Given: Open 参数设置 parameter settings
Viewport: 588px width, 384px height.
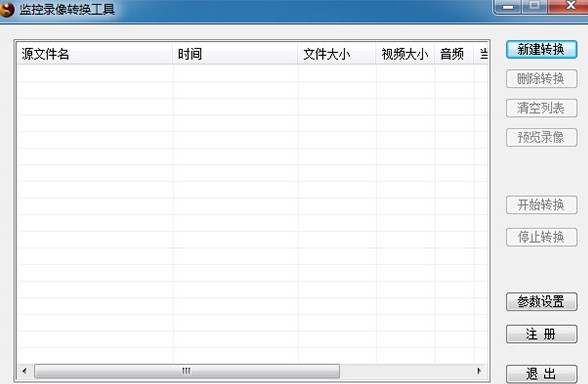Looking at the screenshot, I should [541, 302].
